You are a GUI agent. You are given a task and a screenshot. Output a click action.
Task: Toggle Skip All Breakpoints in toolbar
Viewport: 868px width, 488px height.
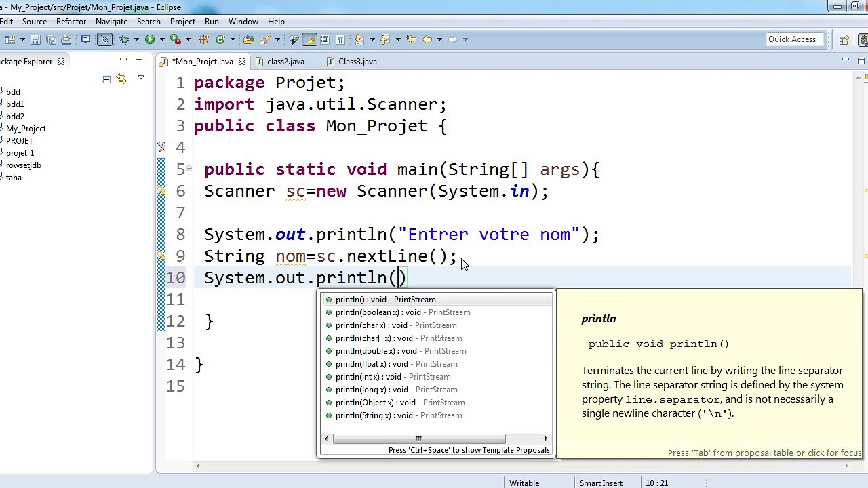point(105,39)
